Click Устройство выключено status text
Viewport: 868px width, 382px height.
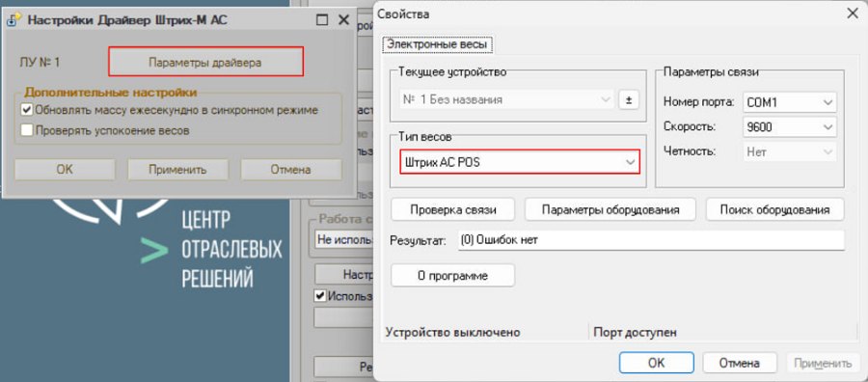[x=453, y=332]
